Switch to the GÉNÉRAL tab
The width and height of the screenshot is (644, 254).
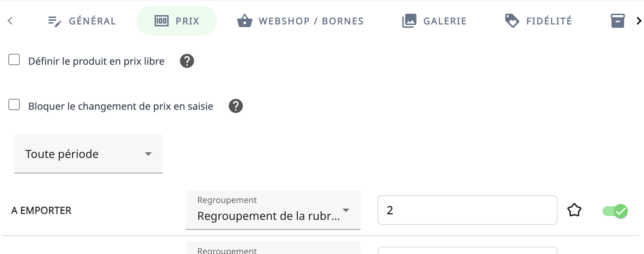coord(82,21)
